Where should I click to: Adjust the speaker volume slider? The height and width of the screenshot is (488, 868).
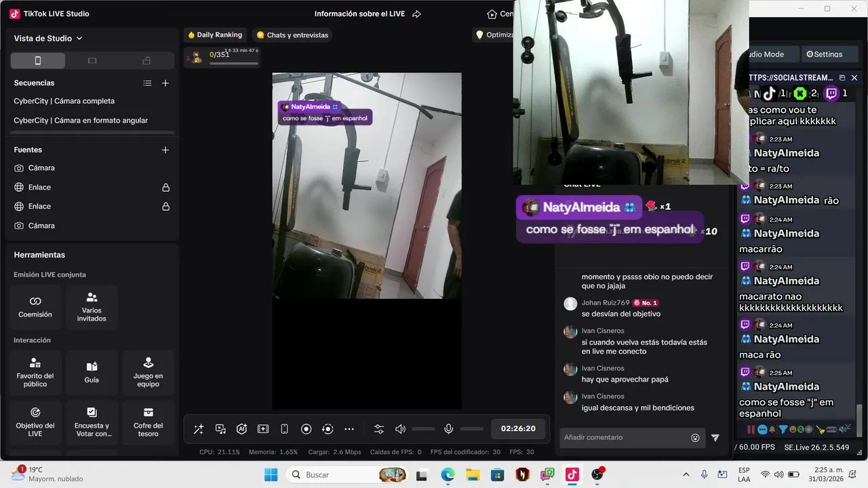tap(423, 429)
